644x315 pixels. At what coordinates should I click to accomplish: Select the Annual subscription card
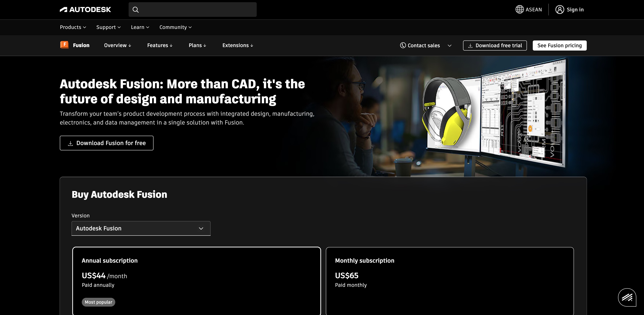point(196,281)
